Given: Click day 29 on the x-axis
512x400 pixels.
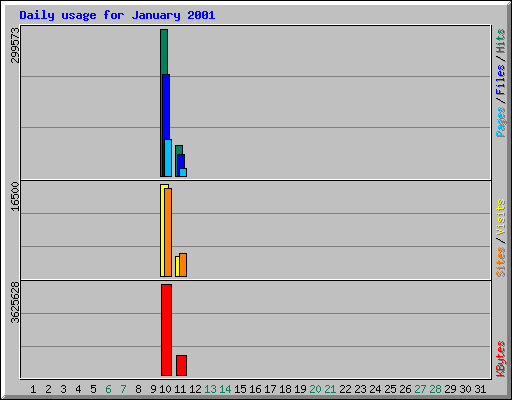Looking at the screenshot, I should 450,389.
